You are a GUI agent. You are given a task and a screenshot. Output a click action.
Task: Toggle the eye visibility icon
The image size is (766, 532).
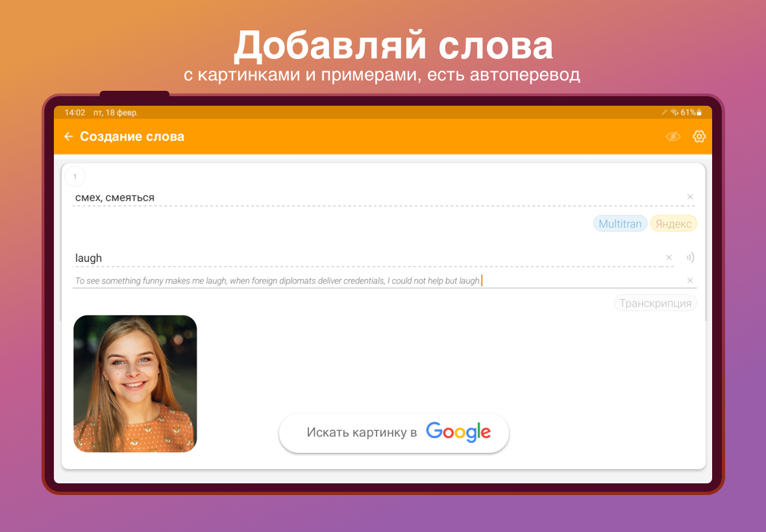pos(673,137)
